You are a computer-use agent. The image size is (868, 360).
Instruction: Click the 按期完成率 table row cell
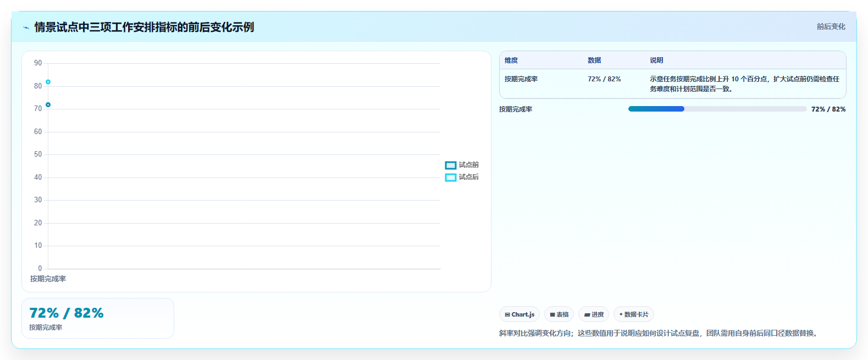pos(521,79)
